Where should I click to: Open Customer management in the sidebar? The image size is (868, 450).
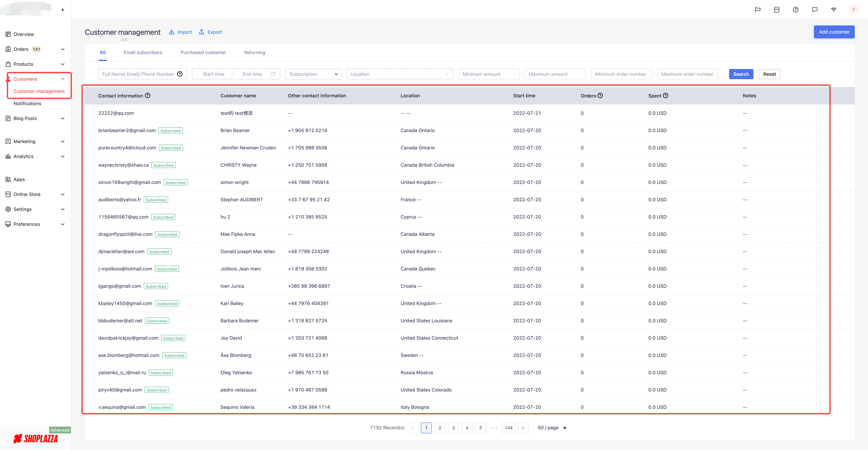(39, 91)
